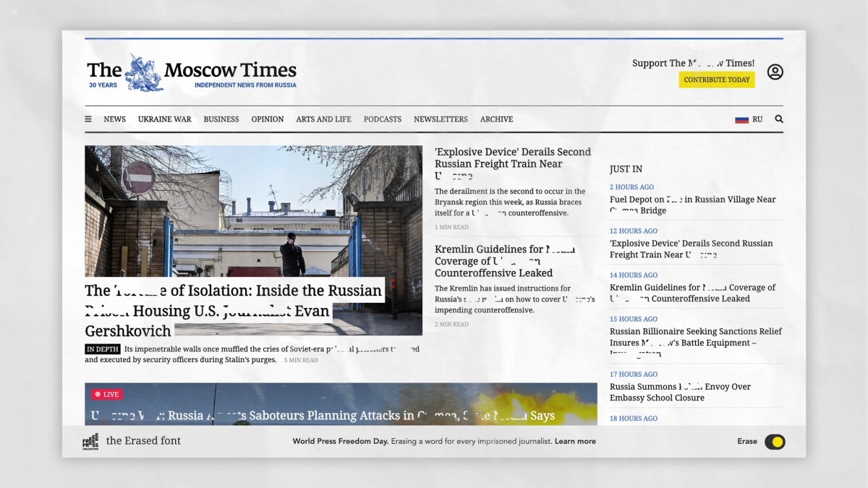The height and width of the screenshot is (488, 868).
Task: Open the search magnifier icon
Action: 779,119
